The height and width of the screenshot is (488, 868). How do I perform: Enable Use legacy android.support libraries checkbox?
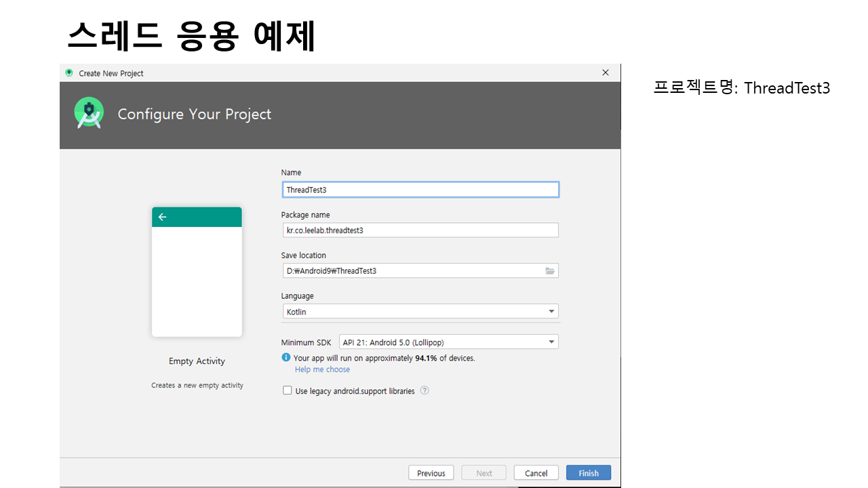[x=288, y=390]
